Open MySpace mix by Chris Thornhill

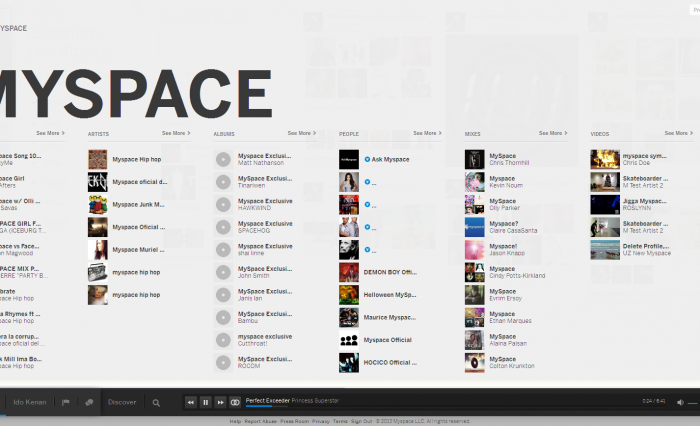coord(475,159)
